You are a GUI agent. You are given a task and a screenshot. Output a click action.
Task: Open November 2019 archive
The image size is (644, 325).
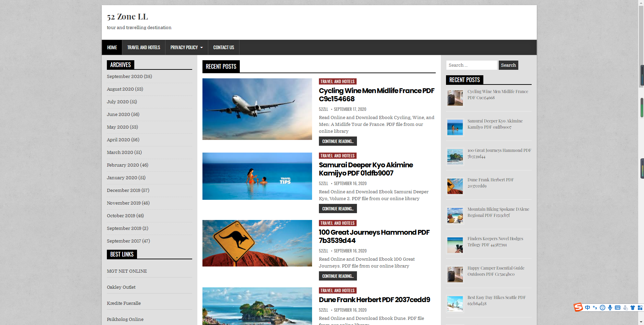[x=124, y=203]
